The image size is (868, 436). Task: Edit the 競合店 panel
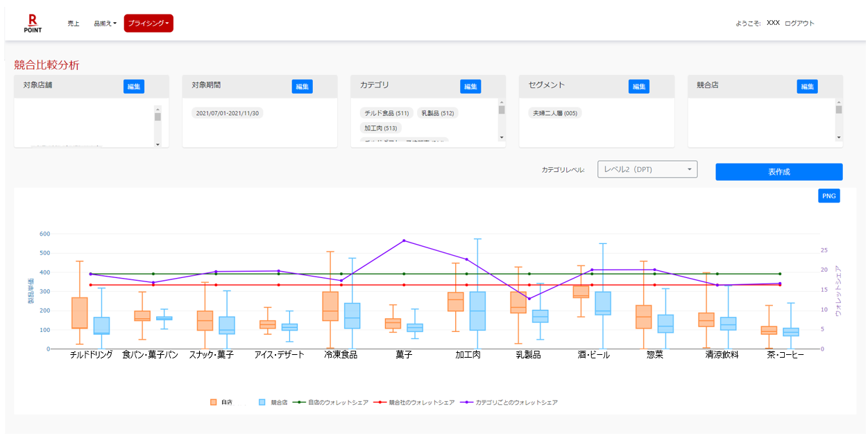[807, 87]
